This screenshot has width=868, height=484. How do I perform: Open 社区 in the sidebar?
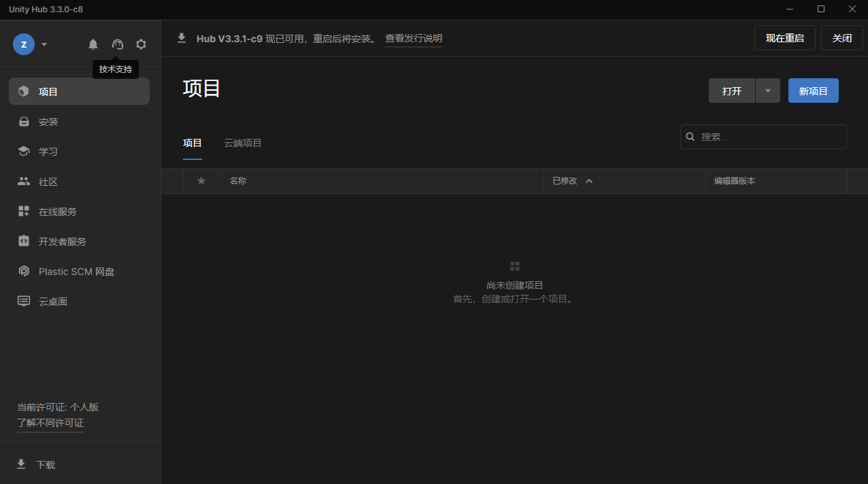[x=79, y=181]
